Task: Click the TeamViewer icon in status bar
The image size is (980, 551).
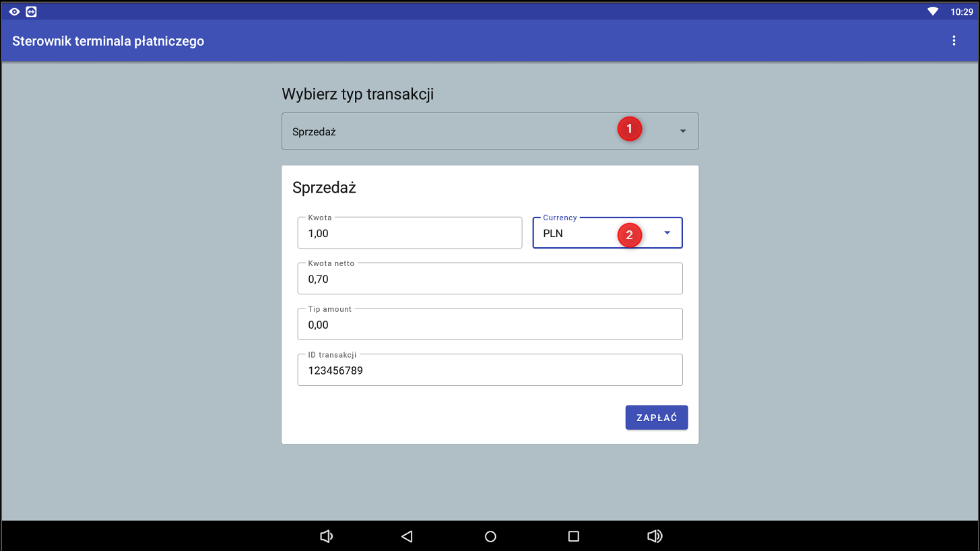Action: [x=31, y=11]
